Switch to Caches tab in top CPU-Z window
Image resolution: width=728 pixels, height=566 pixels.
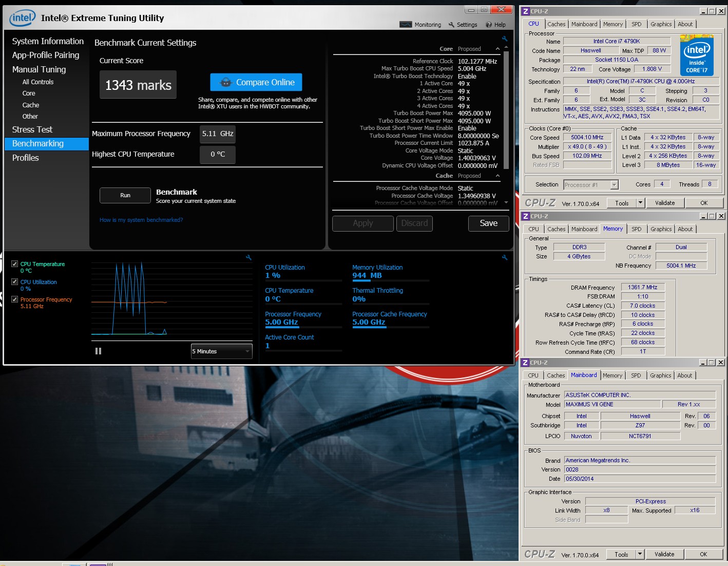point(556,24)
